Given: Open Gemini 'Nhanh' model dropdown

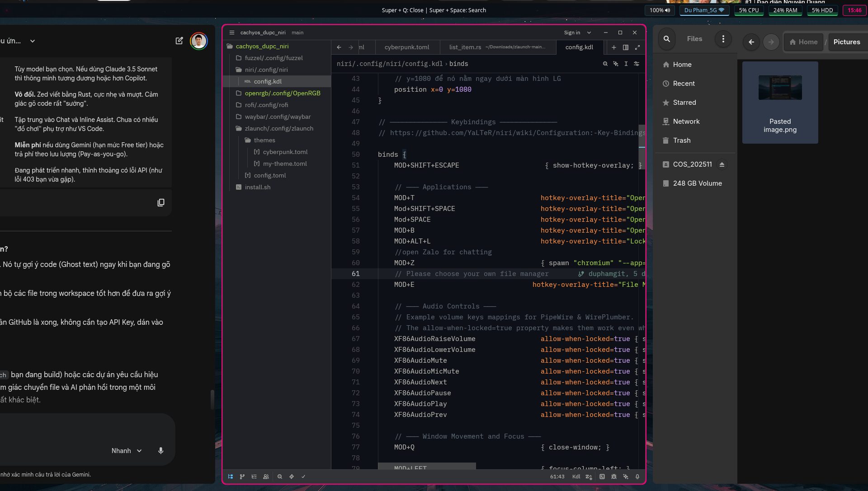Looking at the screenshot, I should [x=127, y=451].
